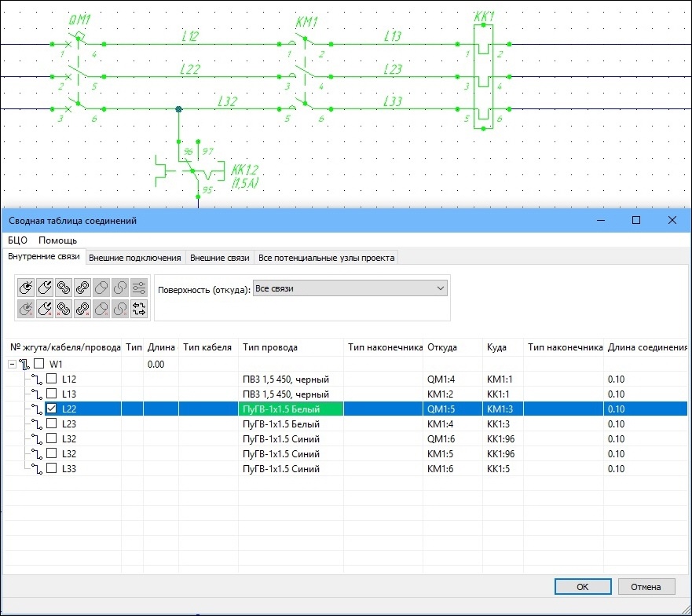The height and width of the screenshot is (616, 692).
Task: Open the БЦО menu
Action: pyautogui.click(x=17, y=240)
